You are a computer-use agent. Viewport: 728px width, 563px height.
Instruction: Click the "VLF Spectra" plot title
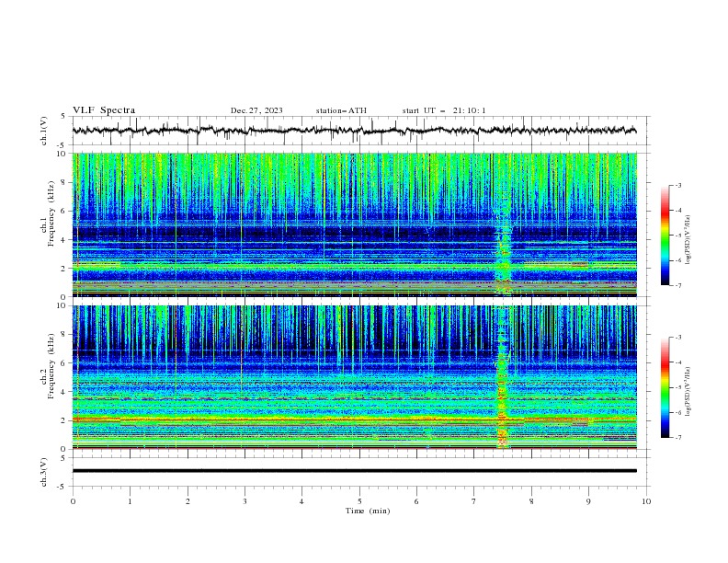point(104,110)
